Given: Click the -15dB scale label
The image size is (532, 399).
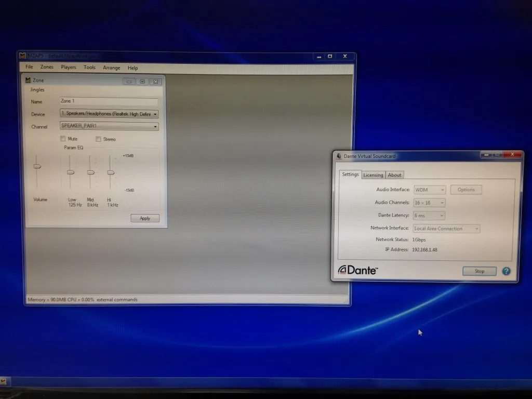Looking at the screenshot, I should point(129,190).
